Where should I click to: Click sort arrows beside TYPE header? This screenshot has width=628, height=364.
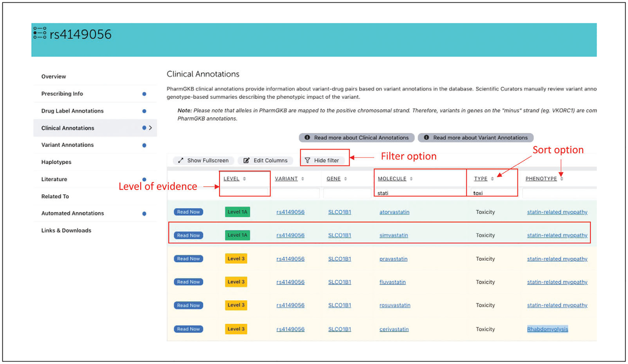tap(492, 179)
